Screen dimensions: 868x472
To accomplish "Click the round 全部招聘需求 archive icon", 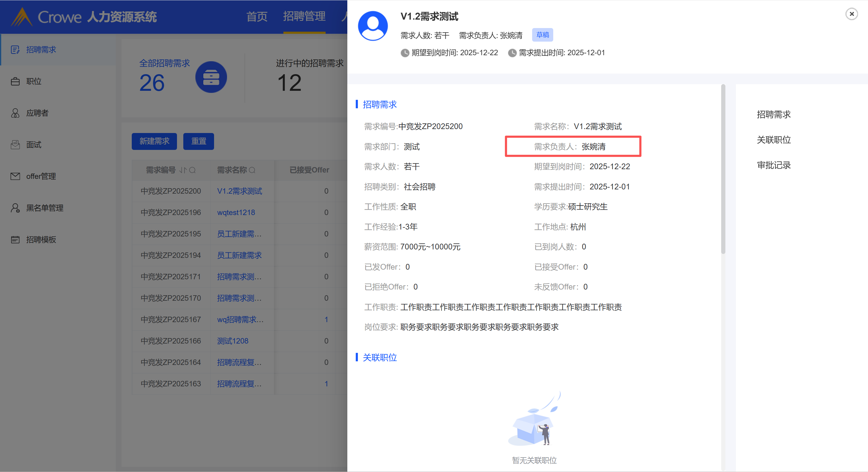I will [211, 77].
